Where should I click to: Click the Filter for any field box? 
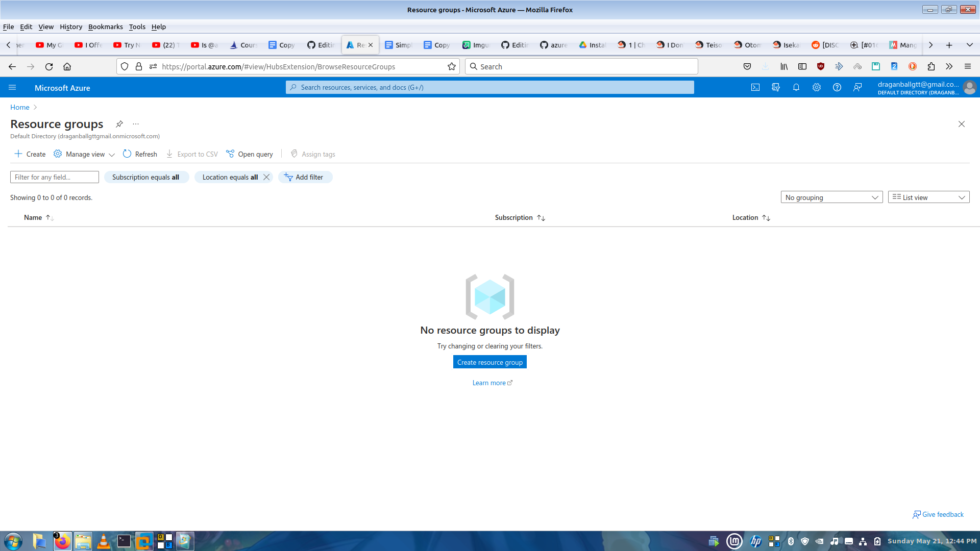tap(54, 177)
